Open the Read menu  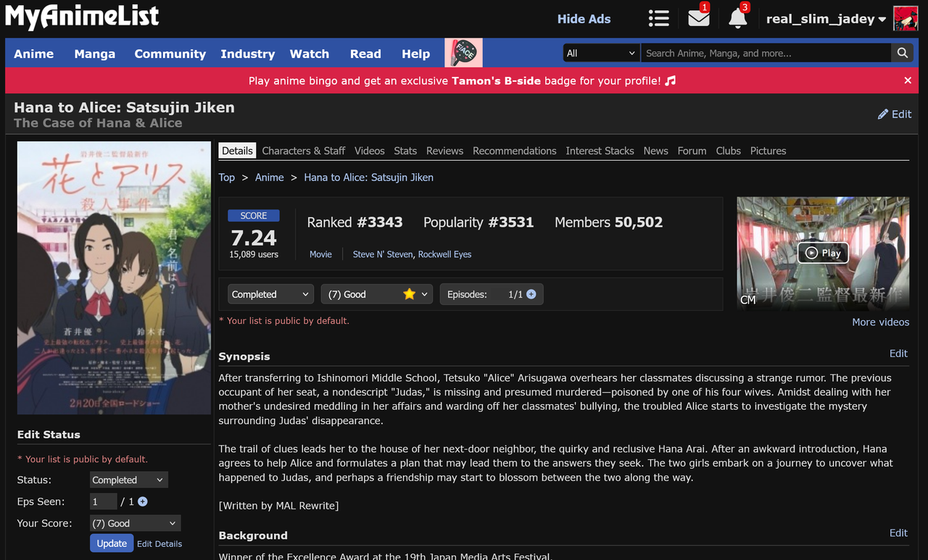(365, 54)
